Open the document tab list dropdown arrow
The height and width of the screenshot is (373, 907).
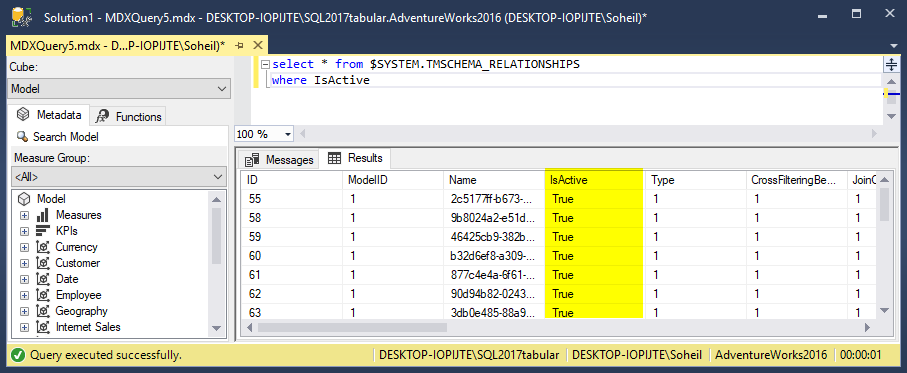[x=893, y=46]
